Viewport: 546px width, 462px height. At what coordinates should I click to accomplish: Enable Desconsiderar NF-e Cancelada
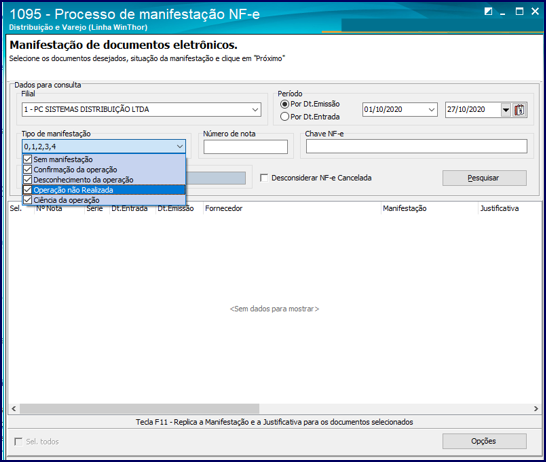(264, 178)
